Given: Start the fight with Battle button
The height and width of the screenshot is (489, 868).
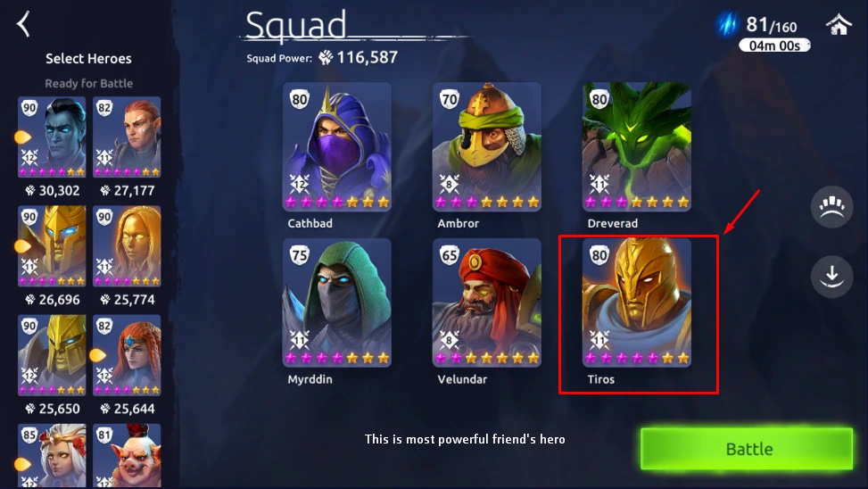Looking at the screenshot, I should (x=747, y=449).
